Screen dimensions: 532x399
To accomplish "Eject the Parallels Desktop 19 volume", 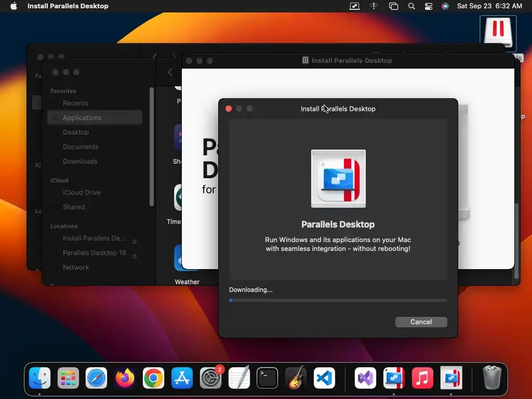I will pyautogui.click(x=135, y=256).
